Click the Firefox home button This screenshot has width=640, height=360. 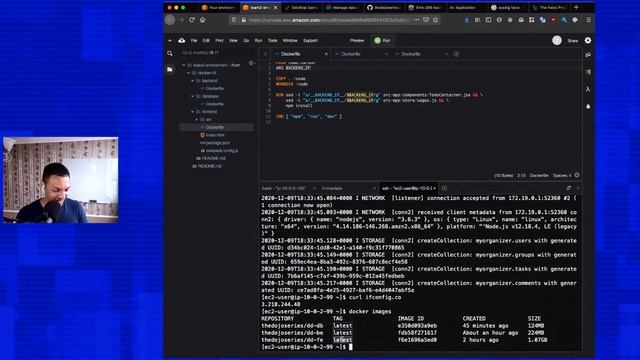tap(202, 20)
